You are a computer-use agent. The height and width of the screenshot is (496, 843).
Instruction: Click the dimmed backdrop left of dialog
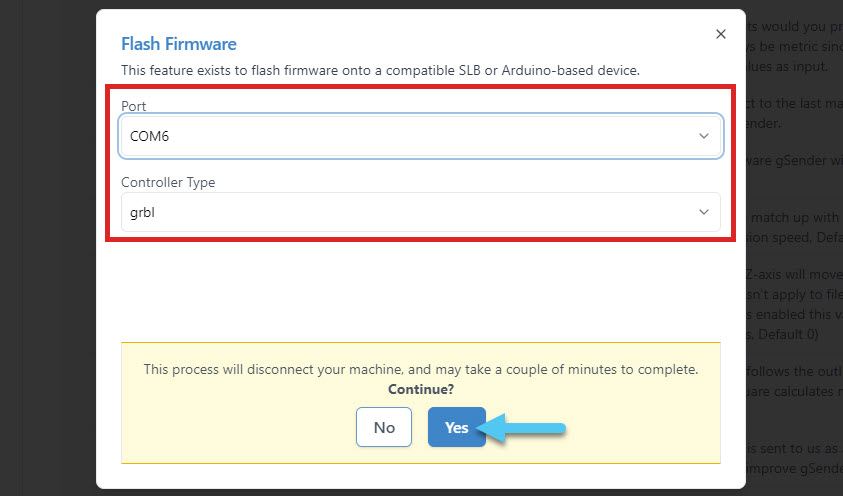(x=48, y=250)
